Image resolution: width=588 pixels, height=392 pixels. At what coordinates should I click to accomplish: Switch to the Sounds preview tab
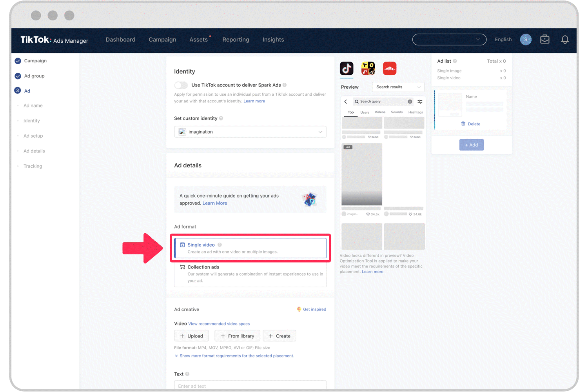point(397,112)
